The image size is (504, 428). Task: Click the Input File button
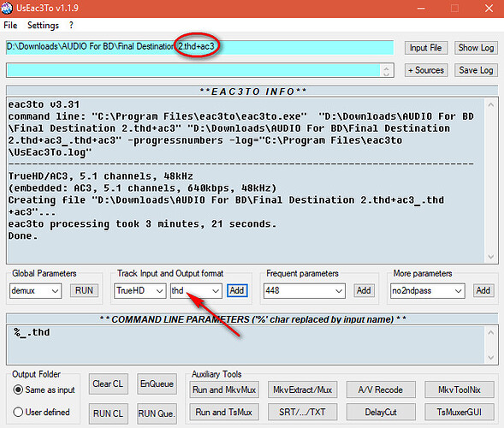[425, 48]
